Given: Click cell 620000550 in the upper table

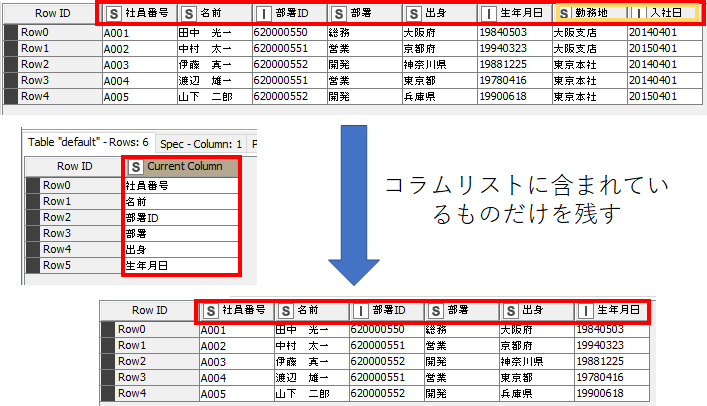Looking at the screenshot, I should point(289,33).
